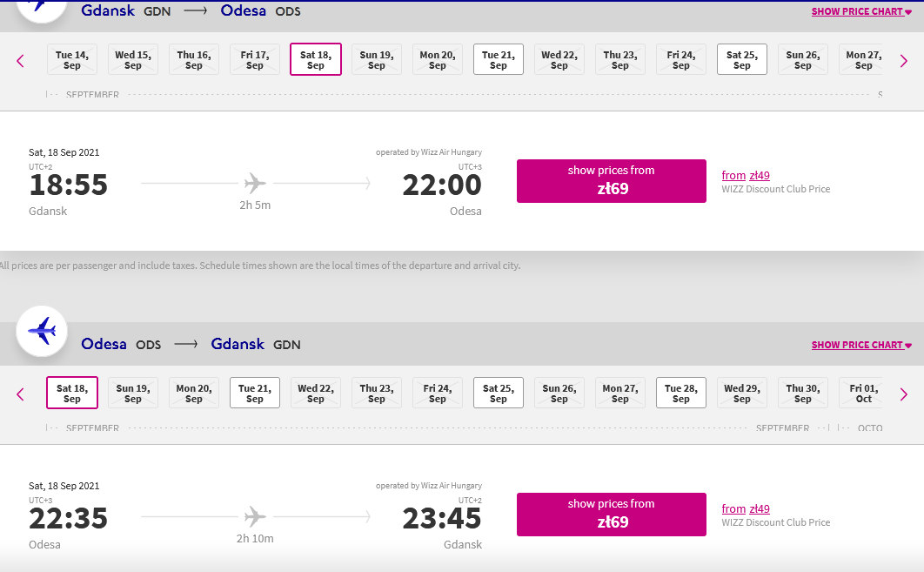Image resolution: width=924 pixels, height=572 pixels.
Task: Expand the price chart for Gdansk to Odesa
Action: tap(861, 11)
